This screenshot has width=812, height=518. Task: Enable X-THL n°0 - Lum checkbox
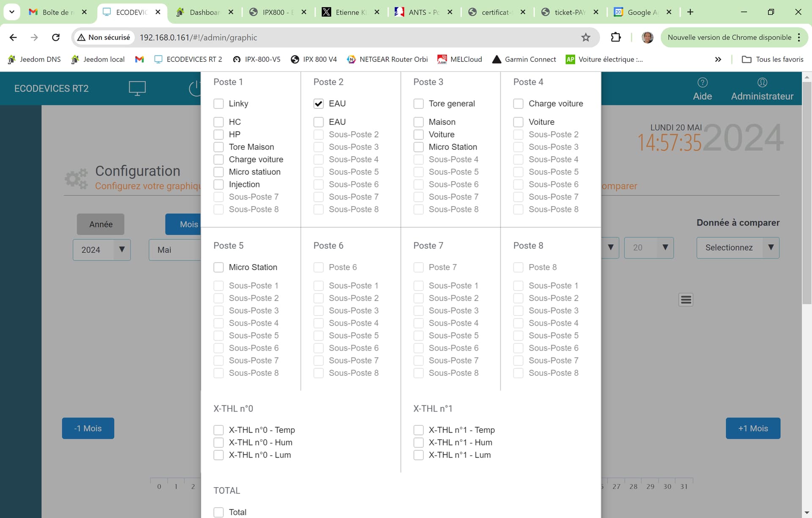tap(219, 455)
